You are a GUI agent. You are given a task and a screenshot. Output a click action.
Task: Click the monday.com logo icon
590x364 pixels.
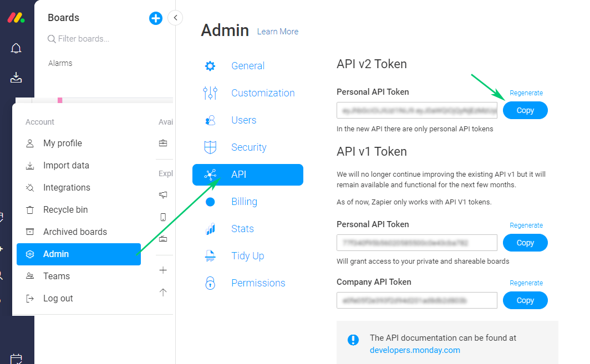point(16,18)
